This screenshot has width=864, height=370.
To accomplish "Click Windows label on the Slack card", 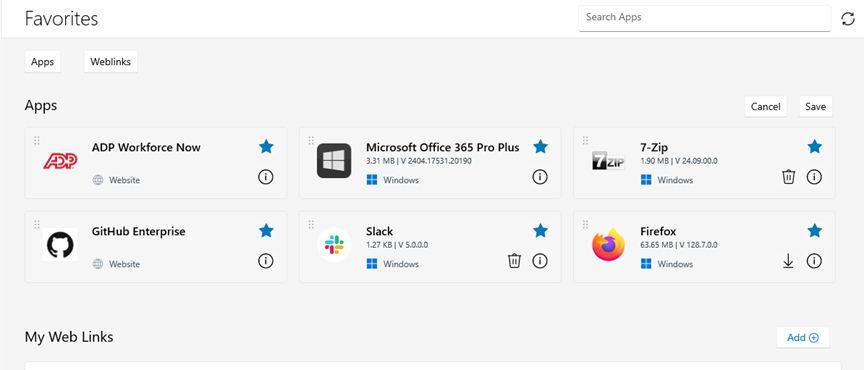I will [x=401, y=264].
